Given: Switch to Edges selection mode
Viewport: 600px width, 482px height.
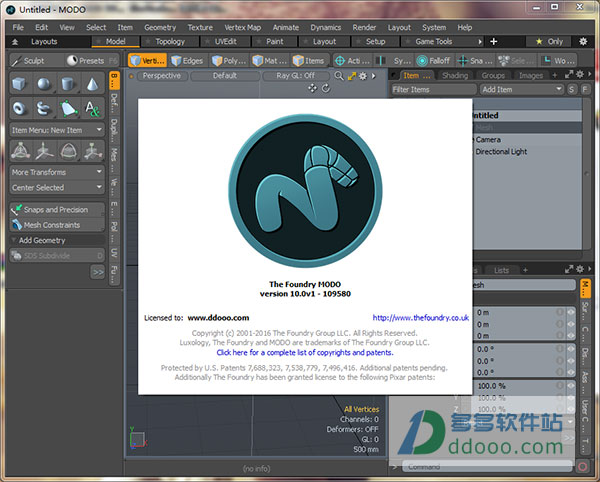Looking at the screenshot, I should [187, 60].
